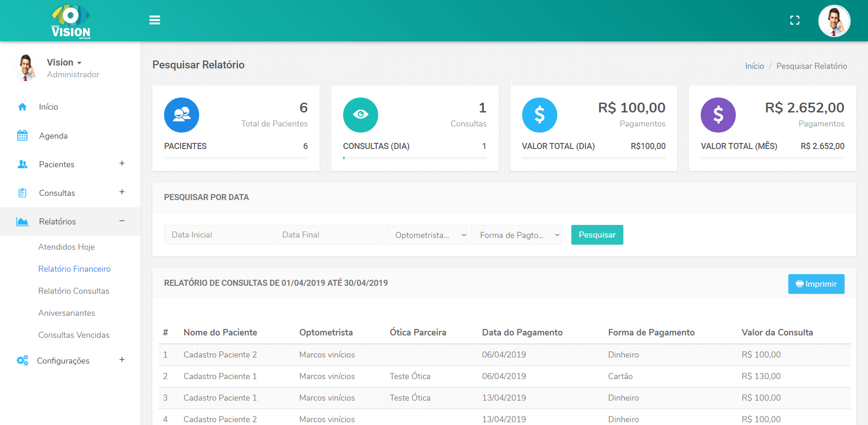Open the Optometrista dropdown
This screenshot has height=425, width=868.
(x=426, y=235)
